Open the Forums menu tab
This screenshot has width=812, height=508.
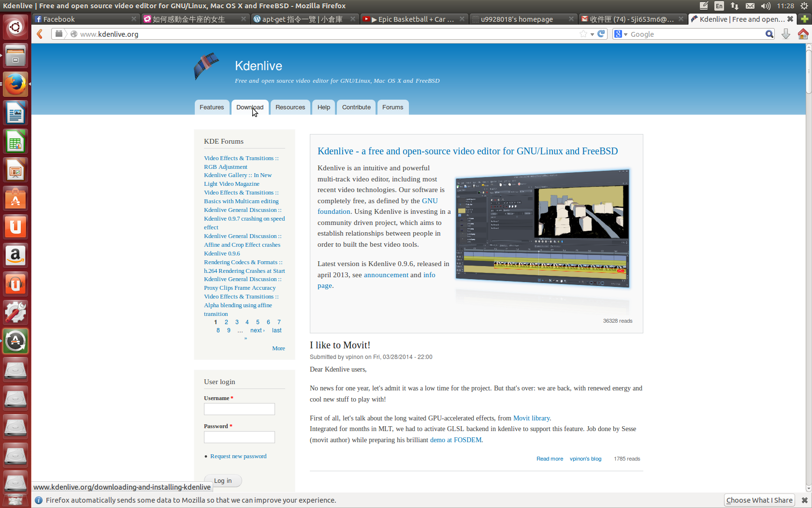(x=392, y=107)
